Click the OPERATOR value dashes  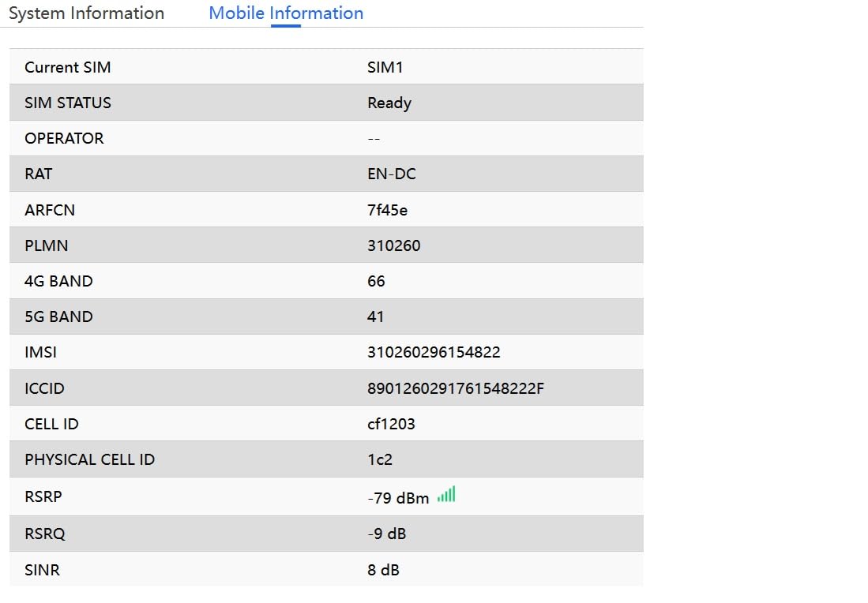374,138
